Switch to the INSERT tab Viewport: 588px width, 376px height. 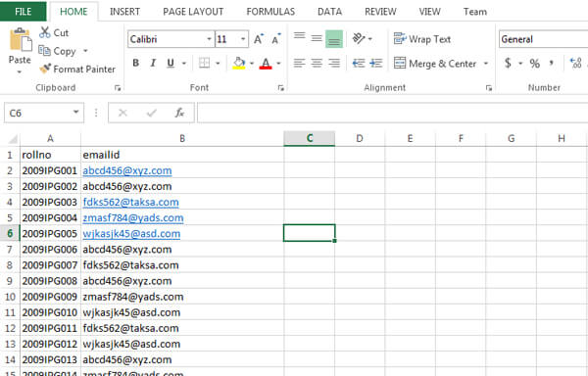pos(124,12)
